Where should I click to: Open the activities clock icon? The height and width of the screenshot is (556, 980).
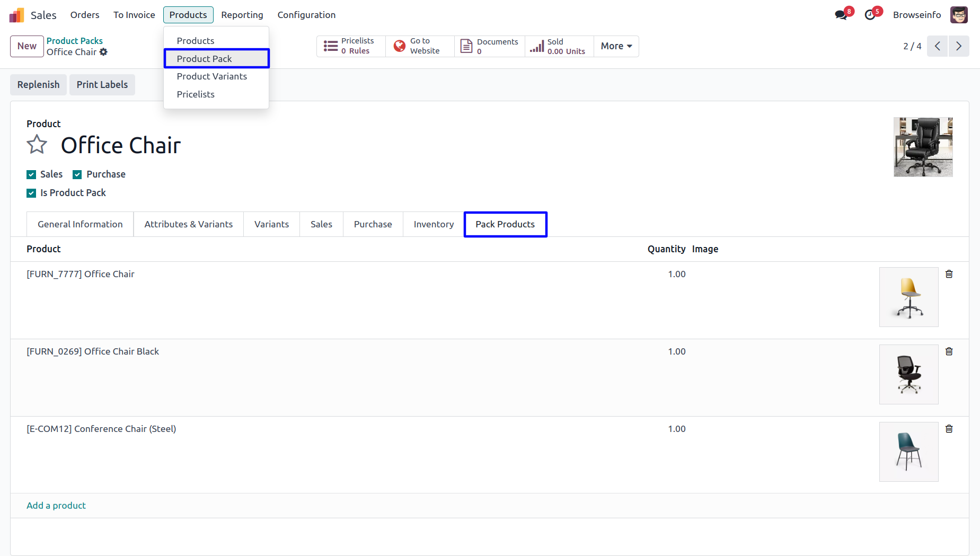[870, 15]
